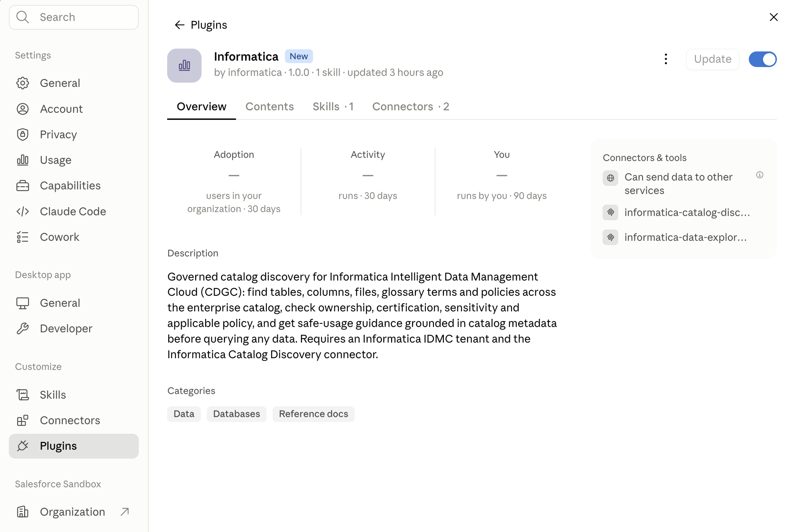Switch to the Skills tab
Screen dimensions: 790x532
333,106
